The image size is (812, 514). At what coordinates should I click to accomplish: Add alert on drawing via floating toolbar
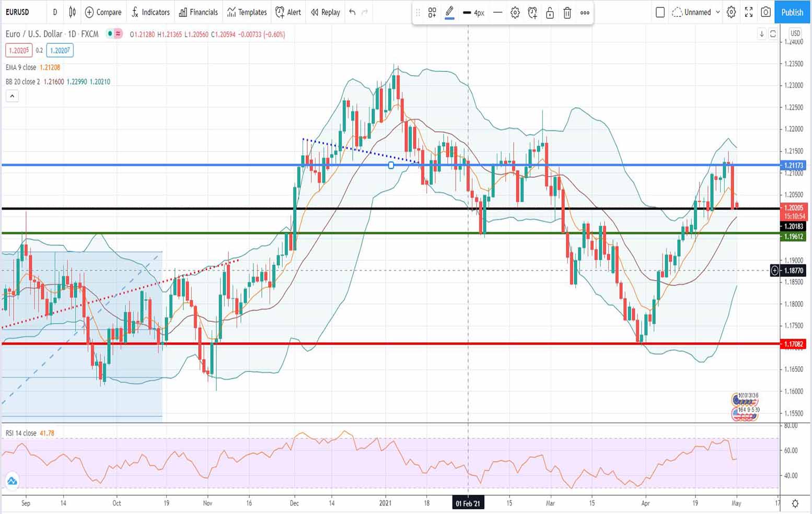click(532, 13)
